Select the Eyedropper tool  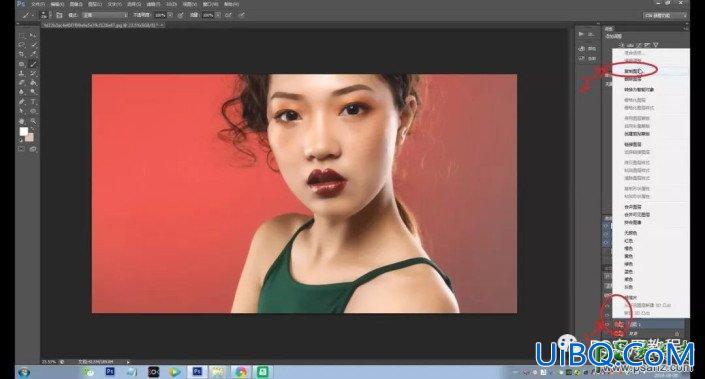(33, 54)
